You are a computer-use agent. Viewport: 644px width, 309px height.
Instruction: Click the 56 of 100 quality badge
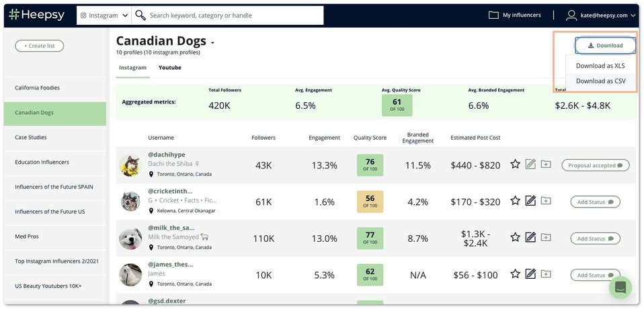370,202
